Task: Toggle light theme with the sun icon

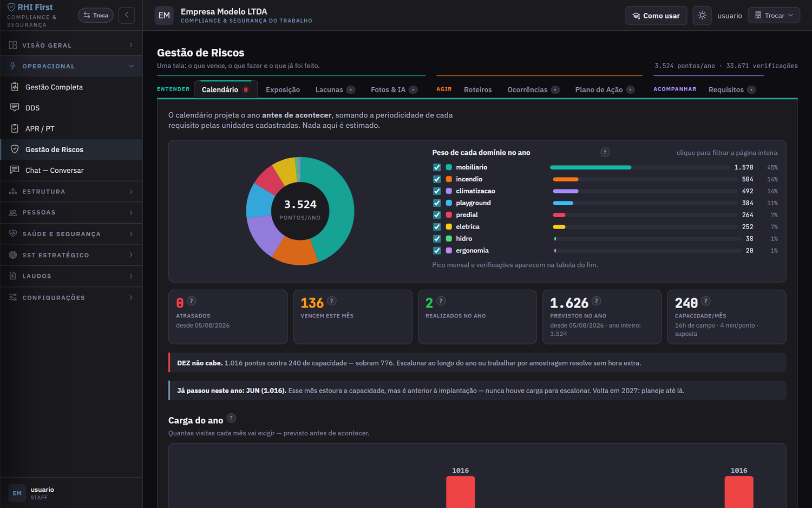Action: coord(702,16)
